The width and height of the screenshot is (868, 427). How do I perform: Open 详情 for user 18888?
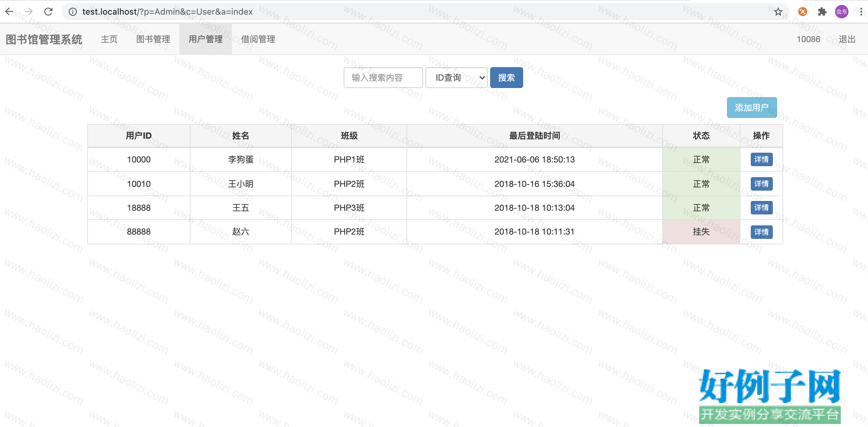[761, 208]
